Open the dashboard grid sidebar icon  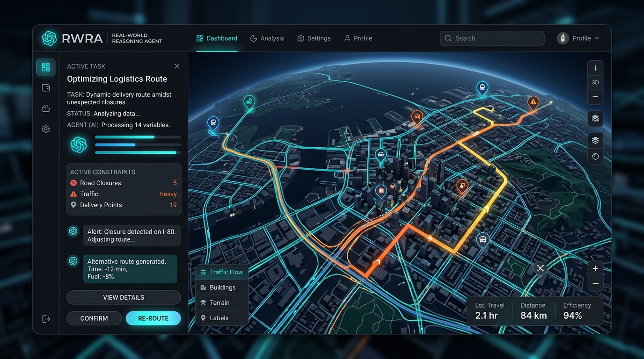click(46, 67)
